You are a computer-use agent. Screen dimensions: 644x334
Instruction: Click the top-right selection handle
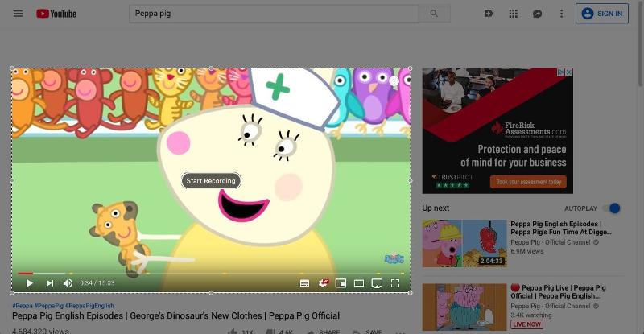(x=411, y=68)
